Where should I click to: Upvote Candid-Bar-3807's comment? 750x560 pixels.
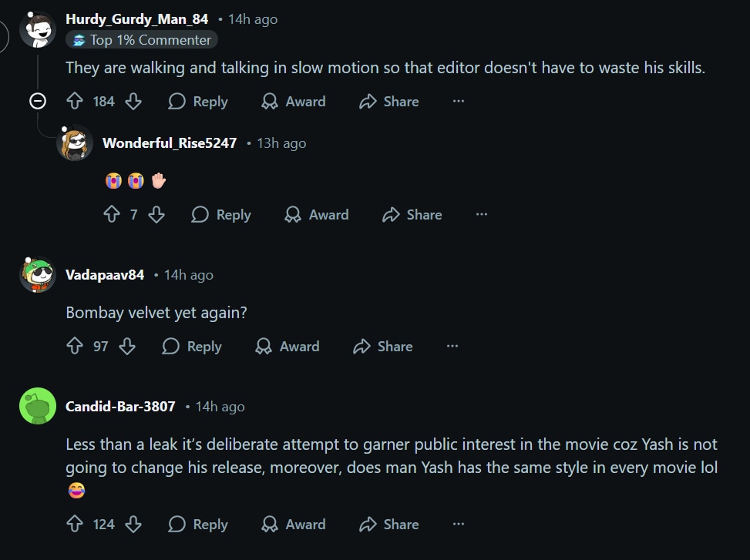click(75, 525)
